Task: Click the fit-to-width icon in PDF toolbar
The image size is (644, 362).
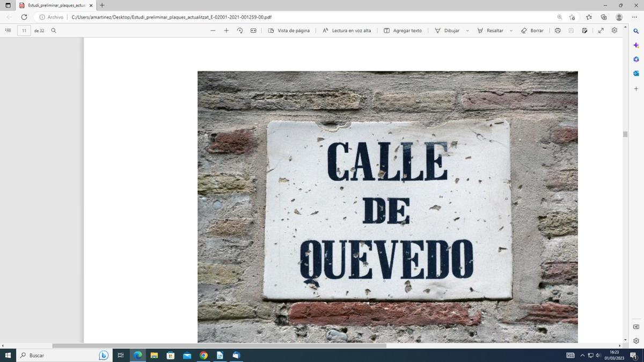Action: point(252,31)
